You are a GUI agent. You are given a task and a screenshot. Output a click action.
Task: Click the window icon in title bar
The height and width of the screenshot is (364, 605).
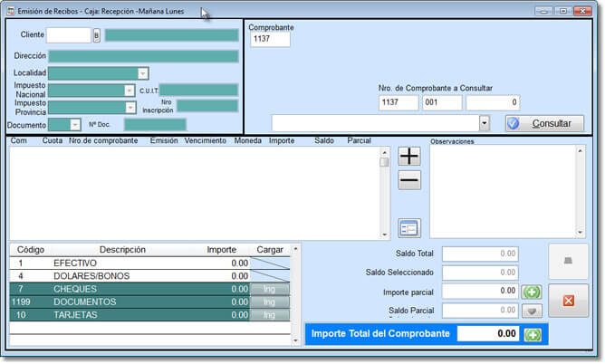11,11
